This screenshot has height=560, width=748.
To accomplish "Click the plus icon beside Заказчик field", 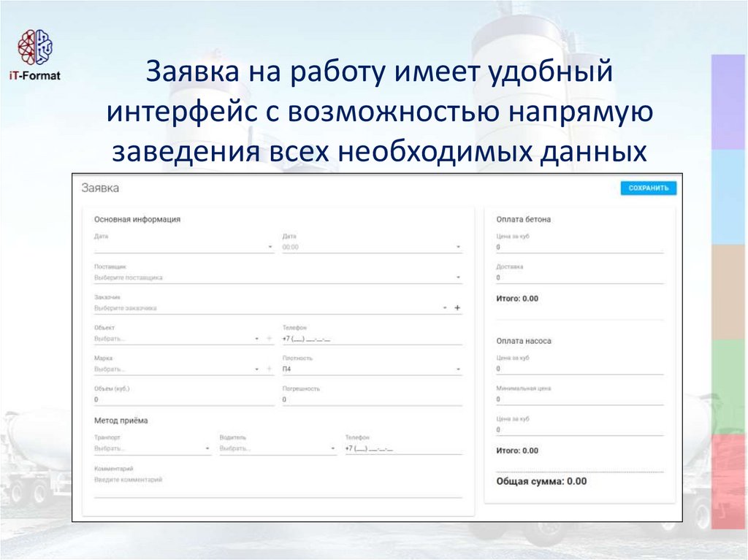I will click(457, 308).
